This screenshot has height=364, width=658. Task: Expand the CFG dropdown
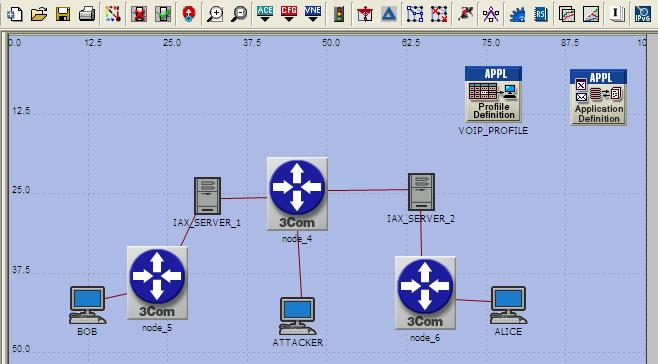(x=289, y=14)
